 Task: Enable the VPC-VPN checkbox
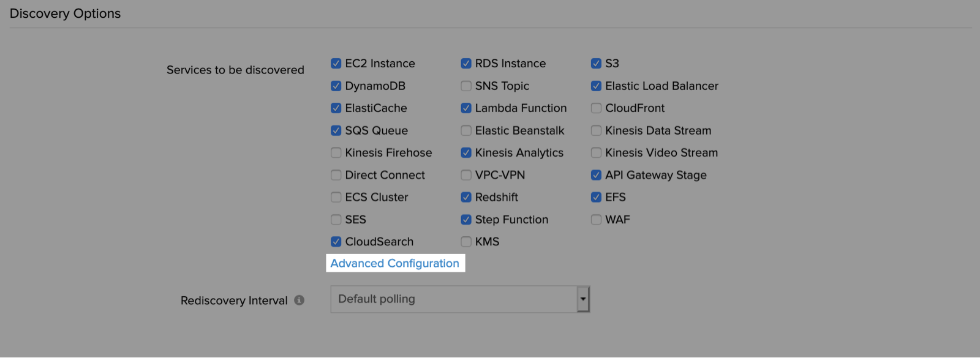[x=466, y=175]
